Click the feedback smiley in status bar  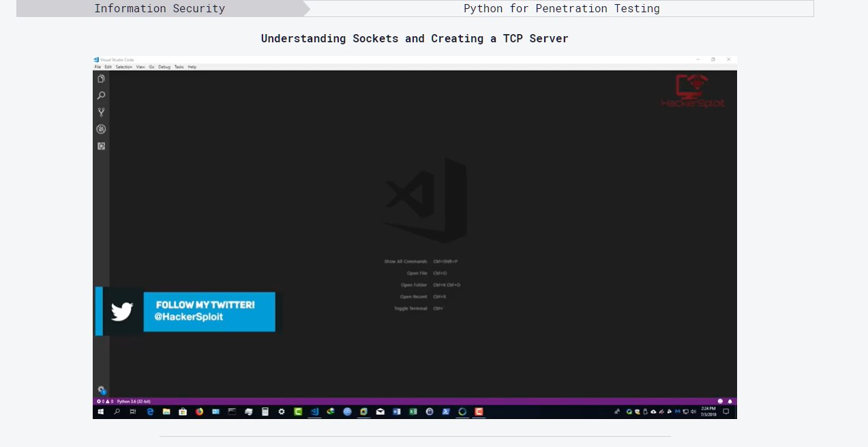(720, 401)
